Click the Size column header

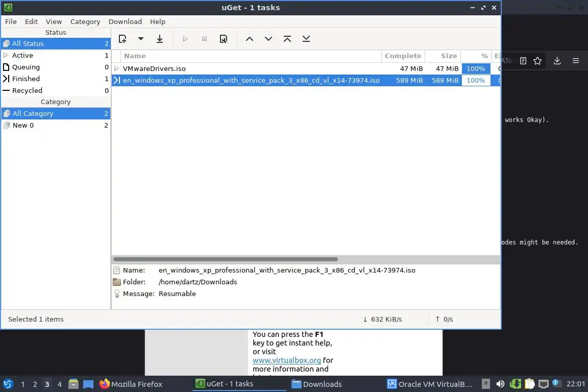443,56
